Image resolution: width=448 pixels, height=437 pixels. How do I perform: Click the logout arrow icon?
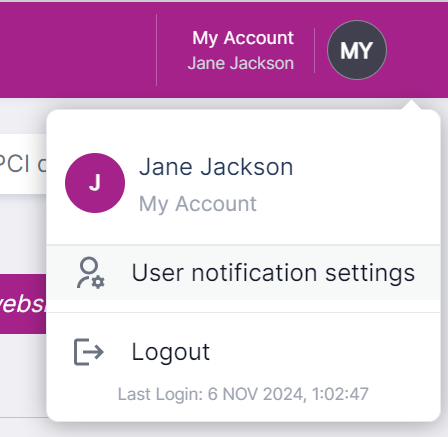pos(89,352)
